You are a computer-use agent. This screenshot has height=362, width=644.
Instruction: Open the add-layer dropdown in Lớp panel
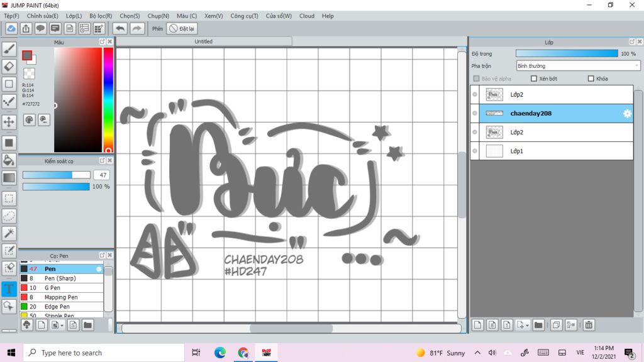coord(523,325)
